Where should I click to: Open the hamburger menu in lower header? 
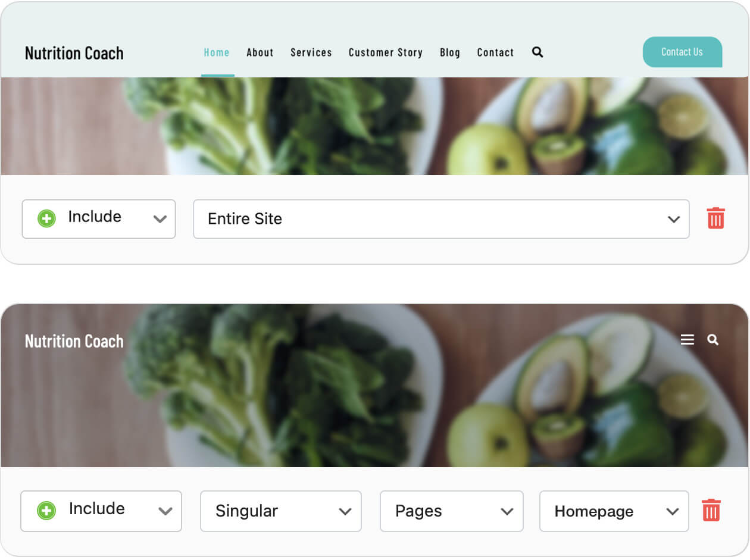[687, 340]
